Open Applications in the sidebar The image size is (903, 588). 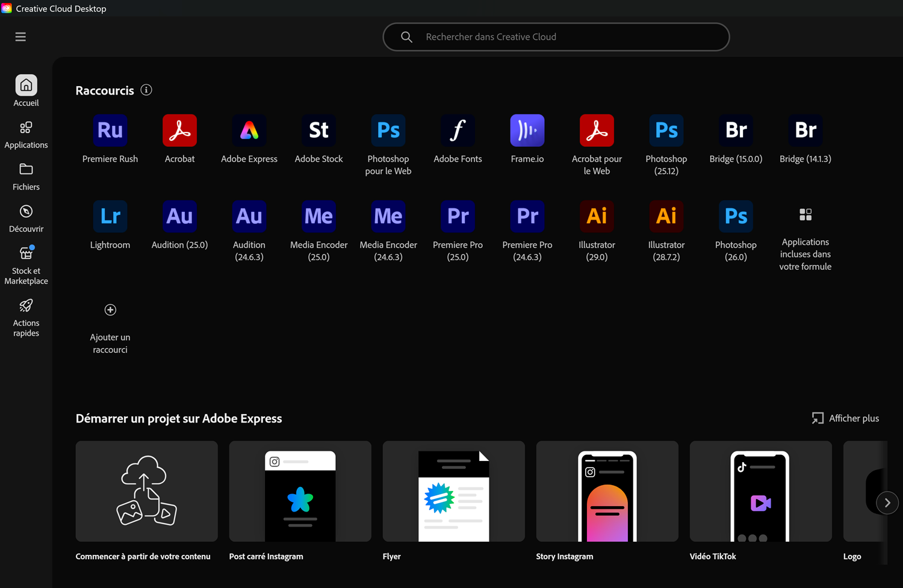(26, 135)
